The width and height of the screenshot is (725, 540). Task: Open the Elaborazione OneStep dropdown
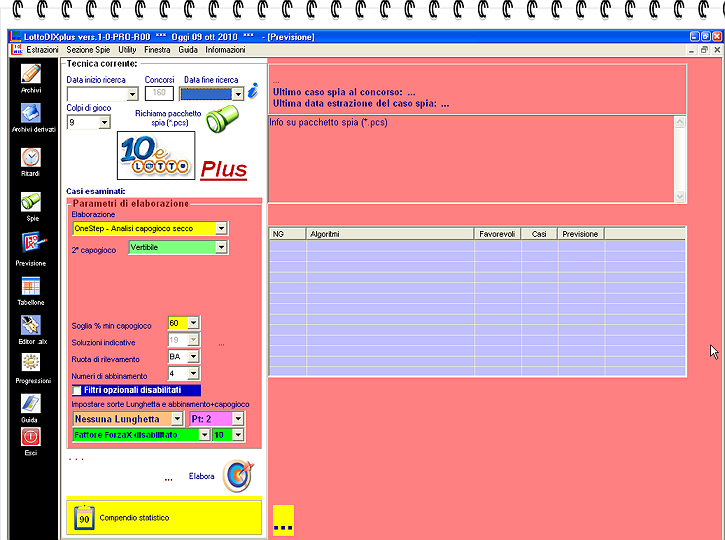click(x=221, y=228)
